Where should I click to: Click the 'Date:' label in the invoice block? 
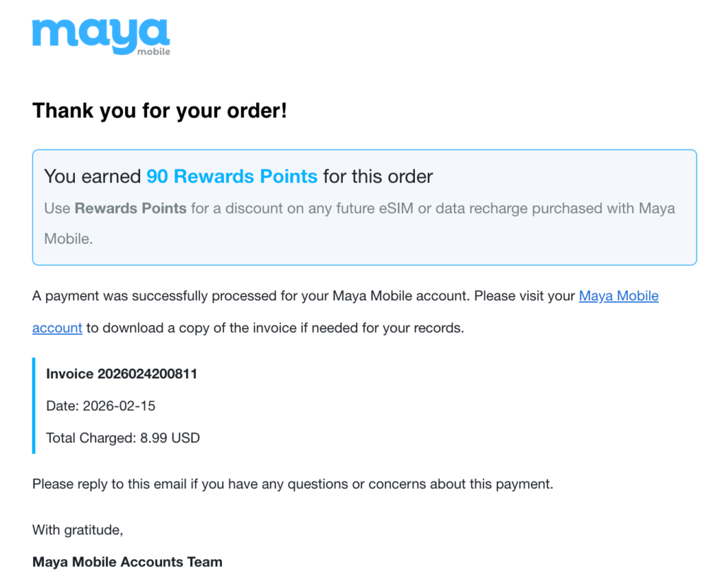(x=62, y=406)
